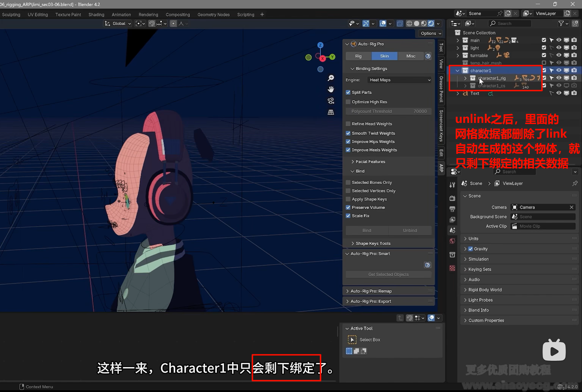Check Selected Bones Only
Screen dimensions: 582x392
click(x=348, y=183)
